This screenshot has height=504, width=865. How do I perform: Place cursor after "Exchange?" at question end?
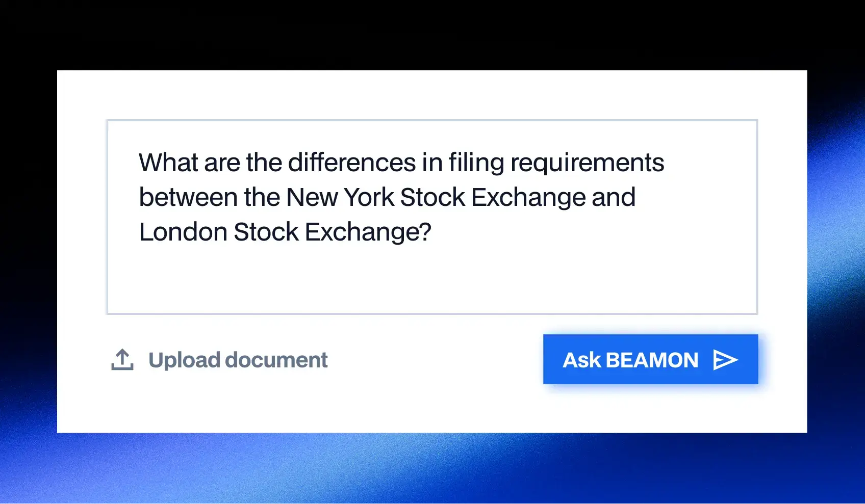click(432, 232)
